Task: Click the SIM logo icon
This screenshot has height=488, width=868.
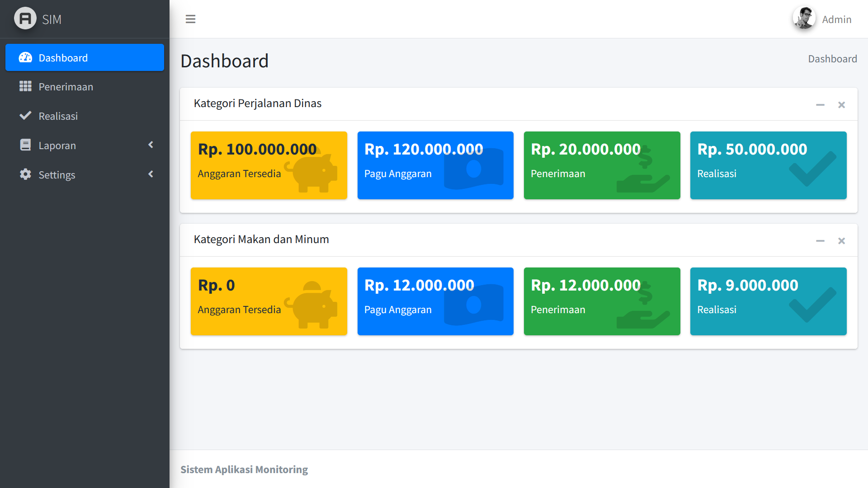Action: point(25,19)
